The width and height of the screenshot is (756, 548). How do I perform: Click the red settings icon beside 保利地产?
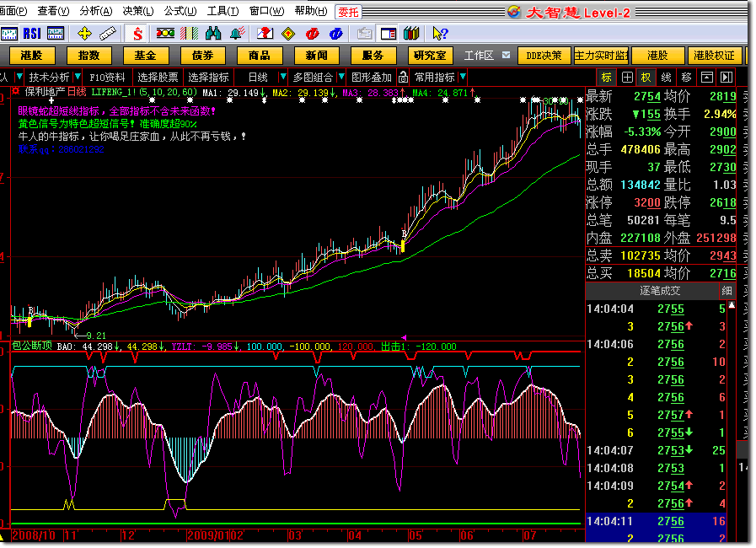point(16,92)
